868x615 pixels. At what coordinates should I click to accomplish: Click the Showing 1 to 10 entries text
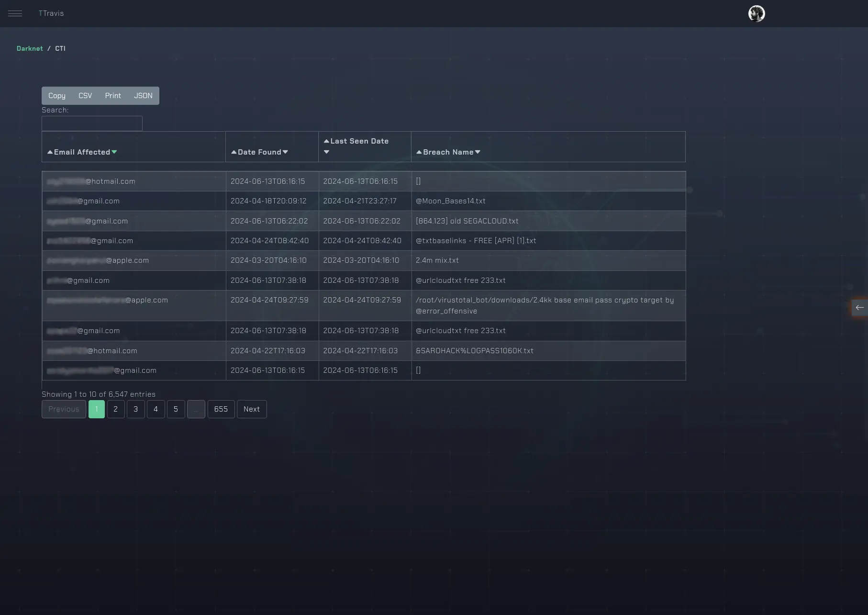99,394
